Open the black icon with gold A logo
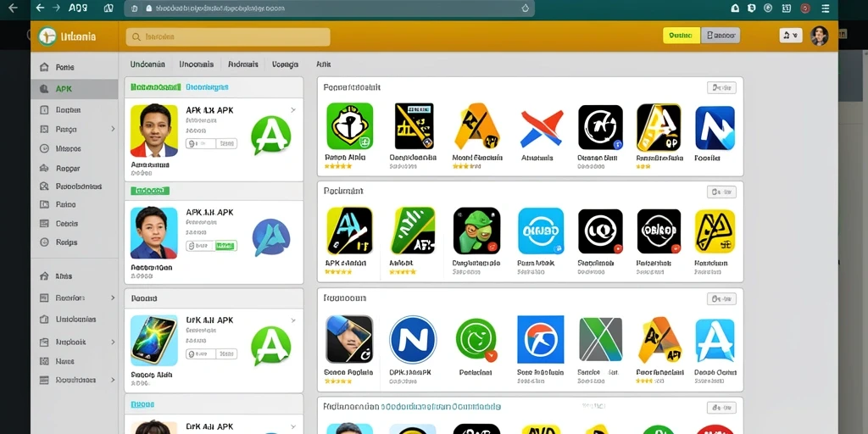 pos(658,127)
